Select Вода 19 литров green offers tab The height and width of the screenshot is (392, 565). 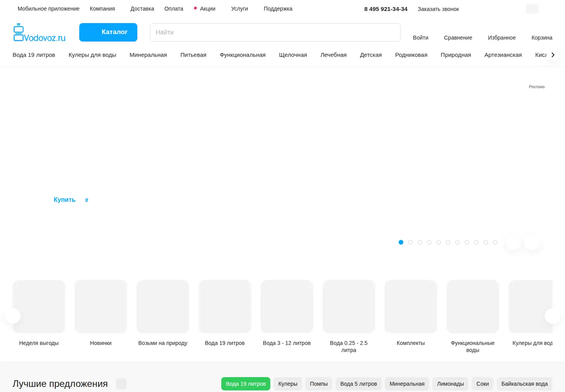point(246,384)
